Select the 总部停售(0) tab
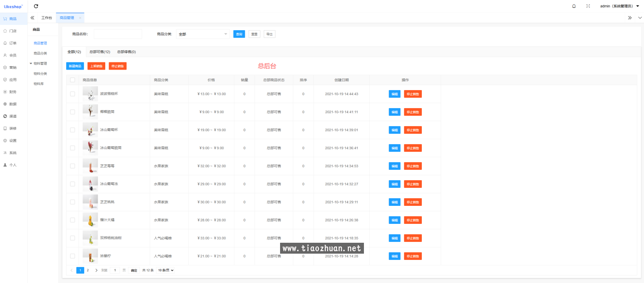 (x=126, y=52)
